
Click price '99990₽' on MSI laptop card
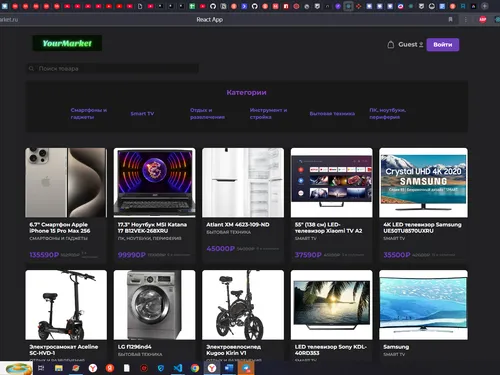132,255
